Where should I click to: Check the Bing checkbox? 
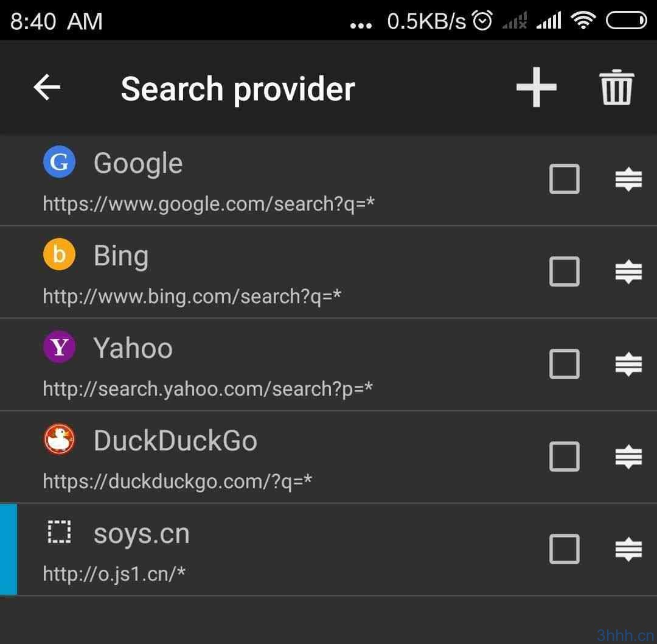(x=564, y=272)
